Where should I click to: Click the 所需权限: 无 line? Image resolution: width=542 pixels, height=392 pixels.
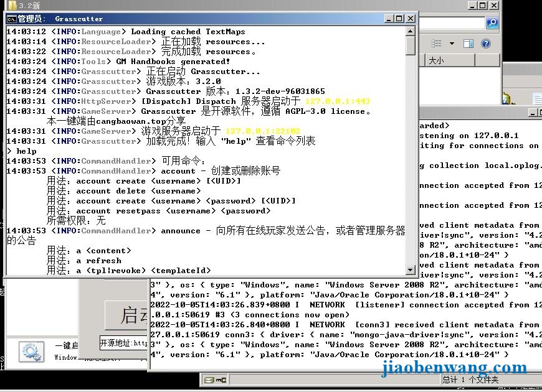(x=76, y=221)
